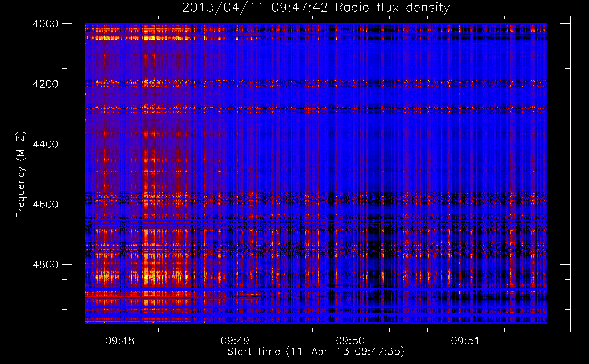Click the "Frequency (MHZ)" axis label
The height and width of the screenshot is (364, 589).
(x=21, y=175)
